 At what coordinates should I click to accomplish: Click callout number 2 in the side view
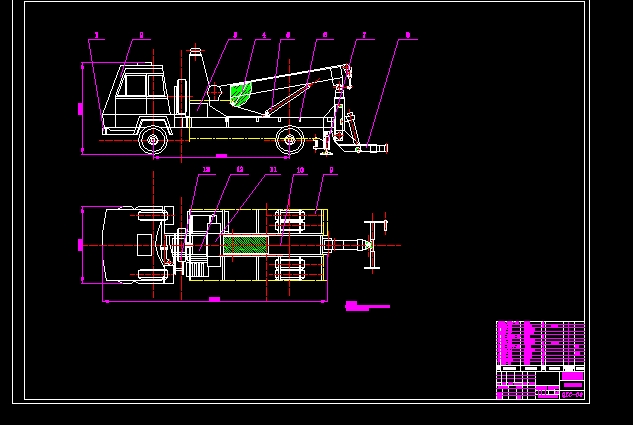pos(141,36)
